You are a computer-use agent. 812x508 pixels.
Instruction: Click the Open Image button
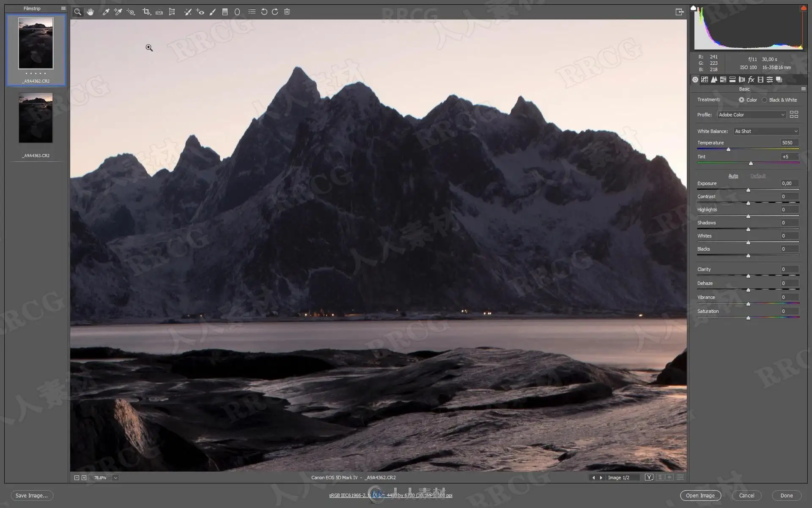(700, 495)
